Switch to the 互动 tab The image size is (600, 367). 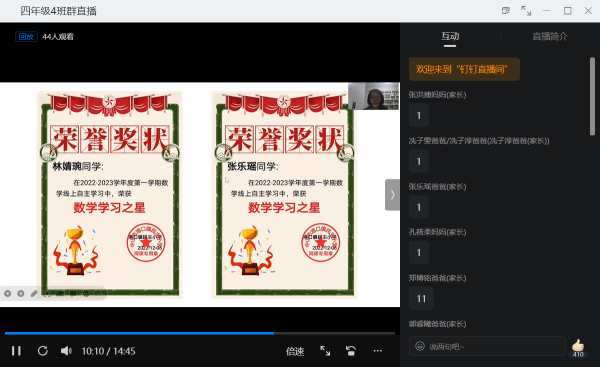click(450, 36)
